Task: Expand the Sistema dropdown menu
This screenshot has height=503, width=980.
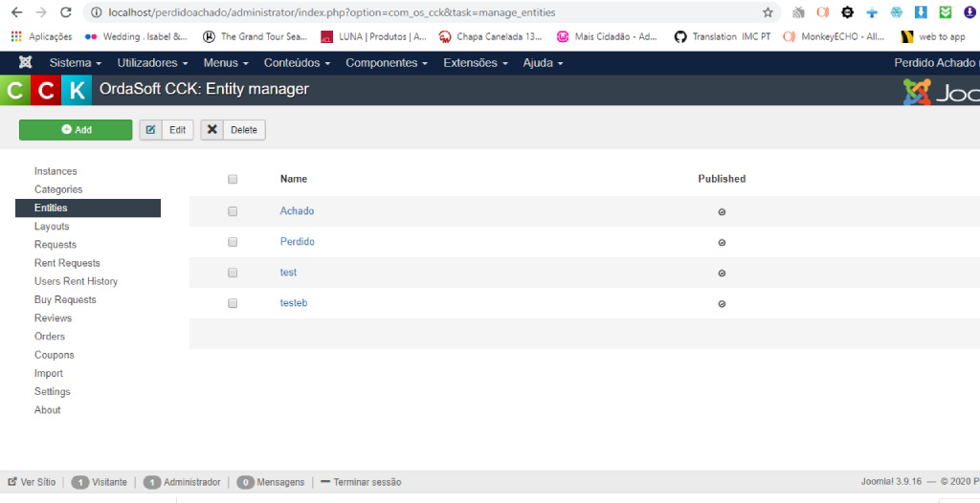Action: coord(75,62)
